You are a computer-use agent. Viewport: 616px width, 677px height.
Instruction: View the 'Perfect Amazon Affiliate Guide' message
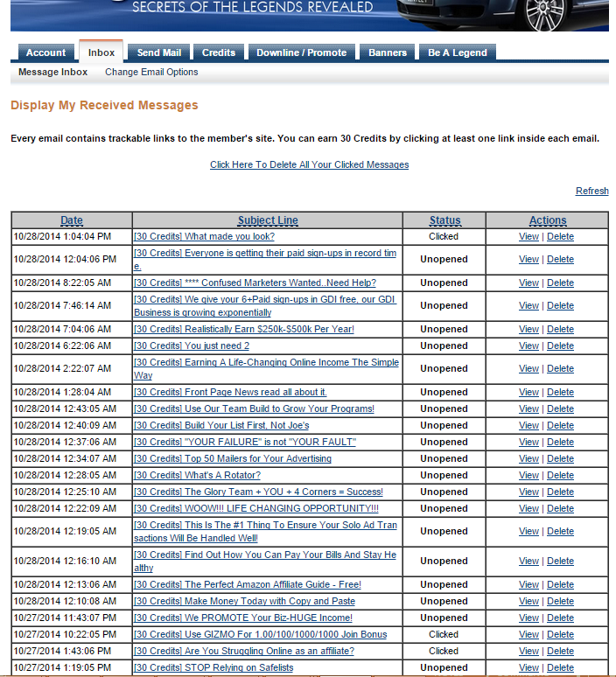tap(528, 584)
